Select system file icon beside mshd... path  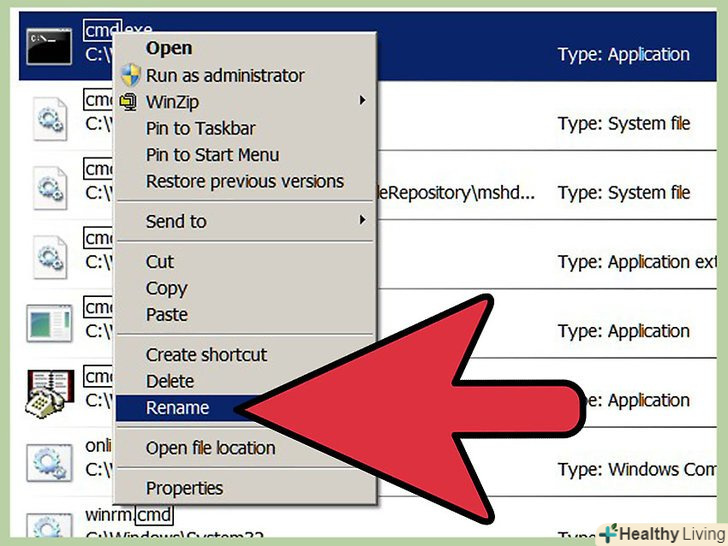click(50, 188)
